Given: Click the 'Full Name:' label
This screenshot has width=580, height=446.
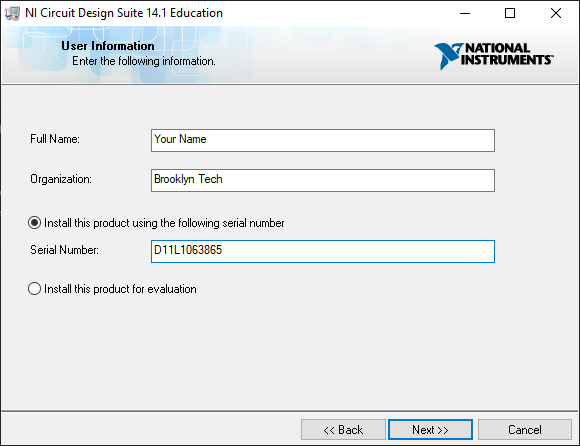Looking at the screenshot, I should [x=55, y=139].
